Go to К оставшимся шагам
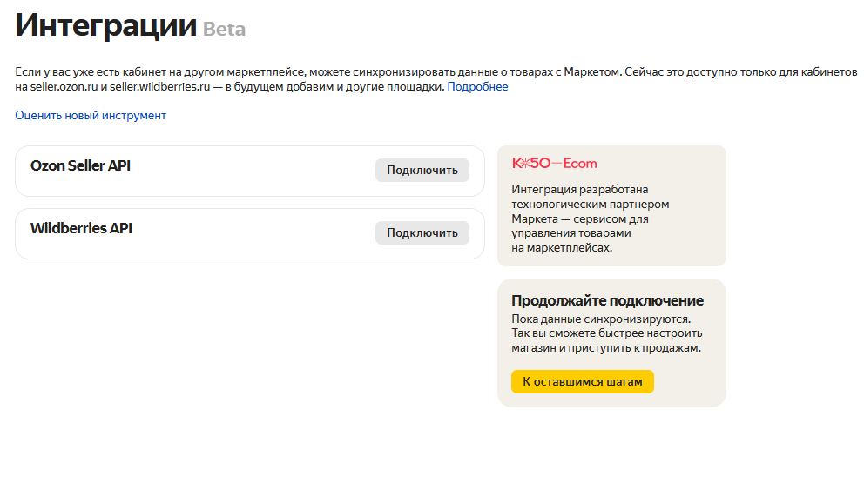 (583, 382)
